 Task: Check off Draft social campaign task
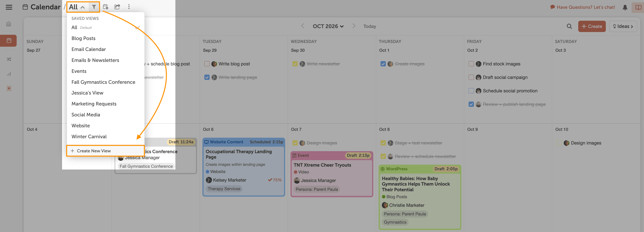(471, 77)
